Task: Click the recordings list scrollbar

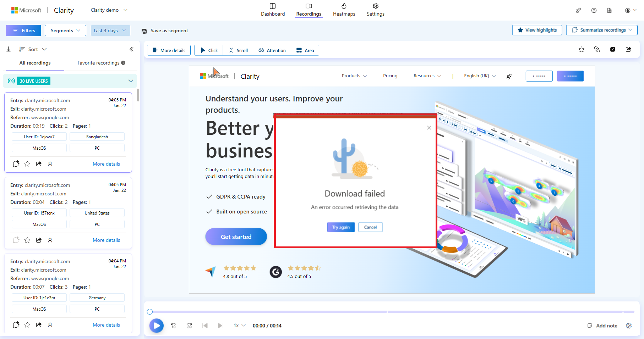Action: (138, 95)
